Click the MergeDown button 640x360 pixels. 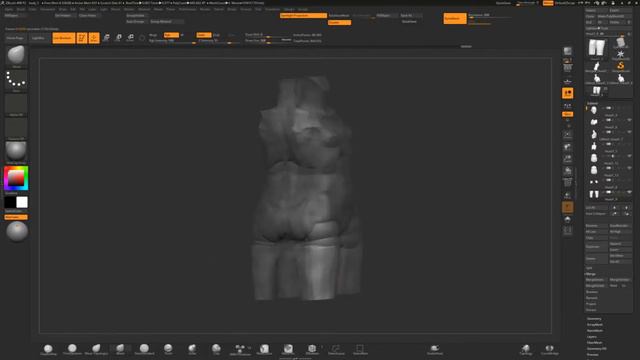[x=596, y=280]
